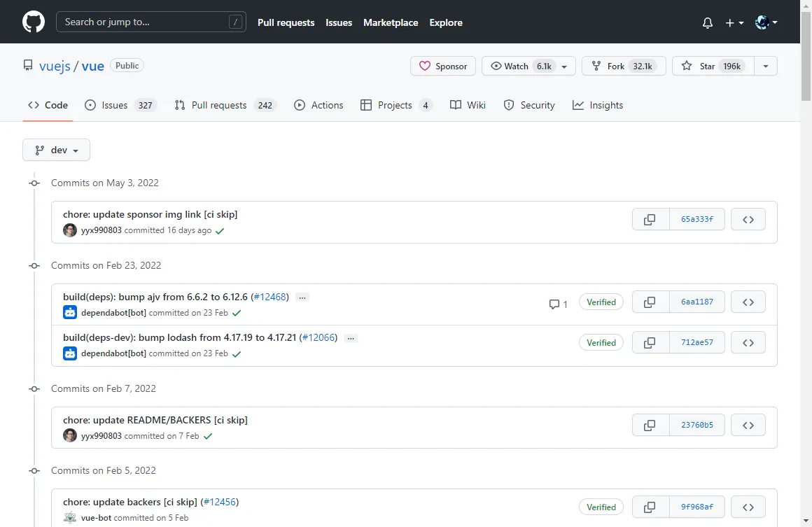Viewport: 812px width, 527px height.
Task: Go to Marketplace
Action: tap(391, 23)
